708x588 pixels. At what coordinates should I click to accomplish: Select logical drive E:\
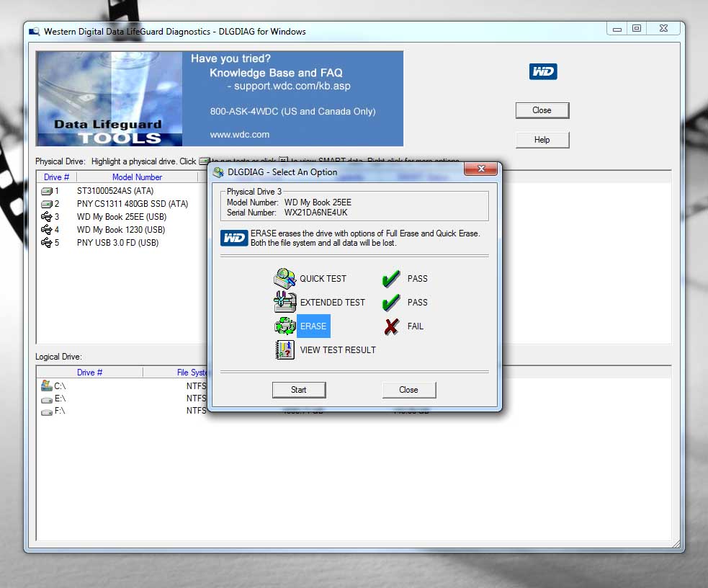tap(60, 398)
